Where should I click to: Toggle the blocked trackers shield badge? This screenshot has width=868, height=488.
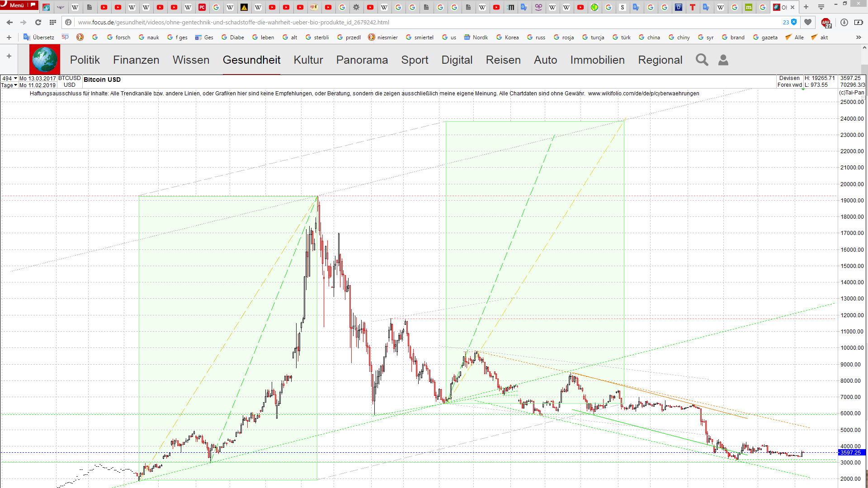[793, 22]
